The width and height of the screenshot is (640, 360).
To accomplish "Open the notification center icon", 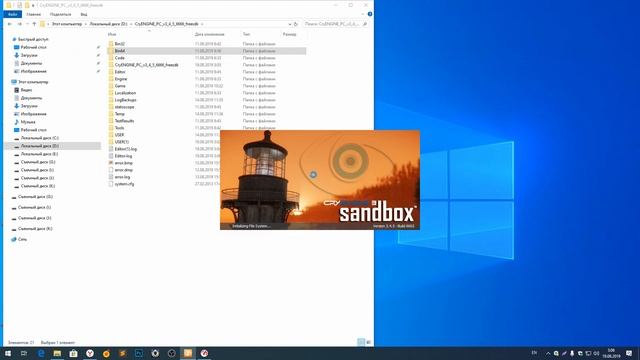I will pyautogui.click(x=629, y=353).
